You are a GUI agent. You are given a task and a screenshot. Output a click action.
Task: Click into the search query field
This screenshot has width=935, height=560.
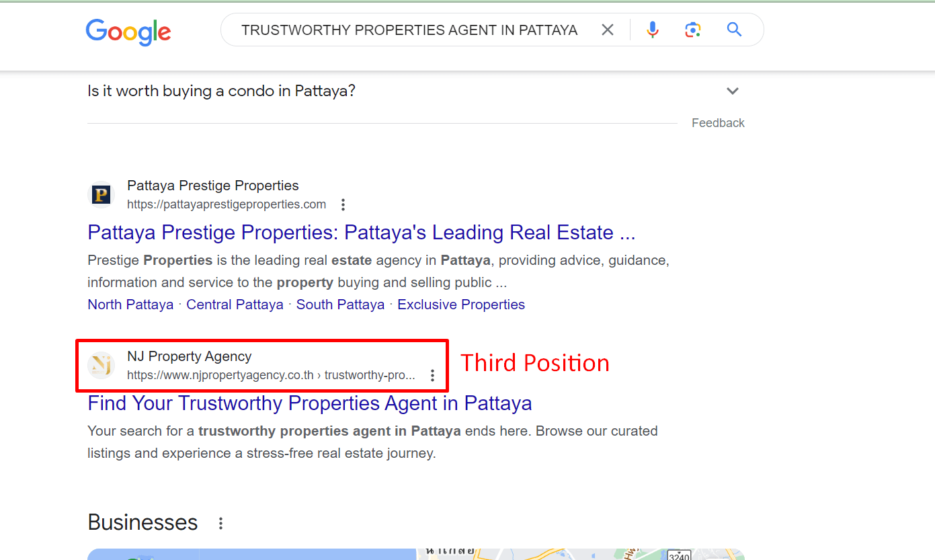coord(409,30)
